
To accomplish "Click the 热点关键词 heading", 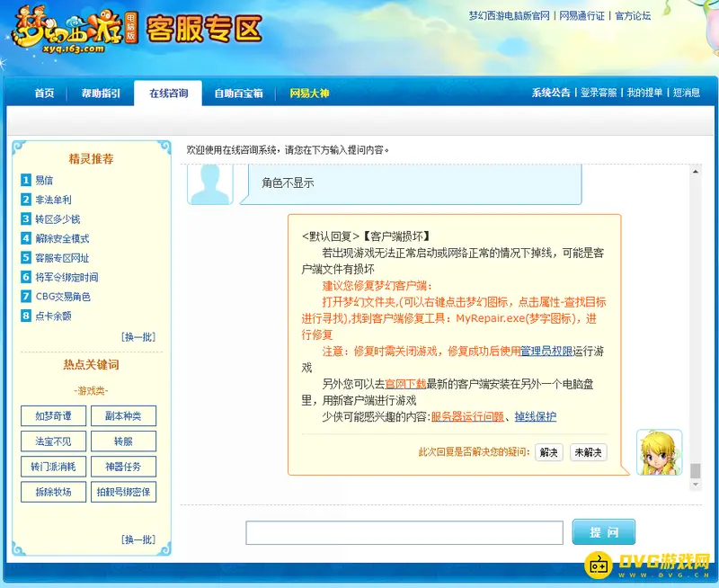I will (91, 365).
